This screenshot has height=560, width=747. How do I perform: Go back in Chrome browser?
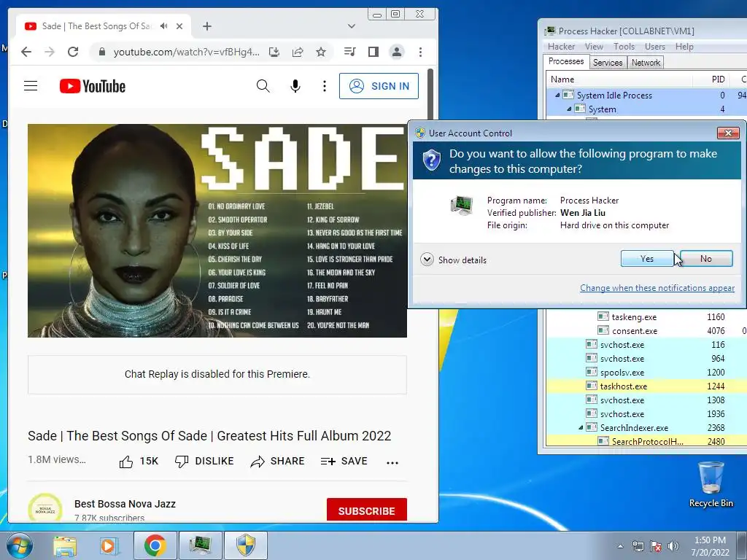coord(26,52)
